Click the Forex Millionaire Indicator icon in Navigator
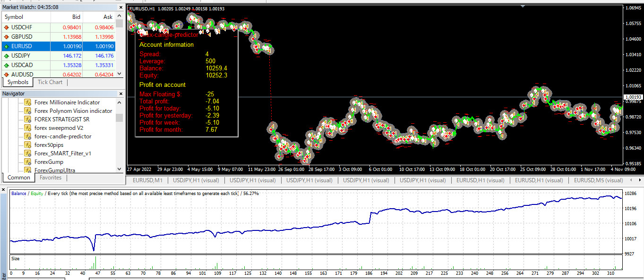The image size is (644, 280). tap(27, 102)
